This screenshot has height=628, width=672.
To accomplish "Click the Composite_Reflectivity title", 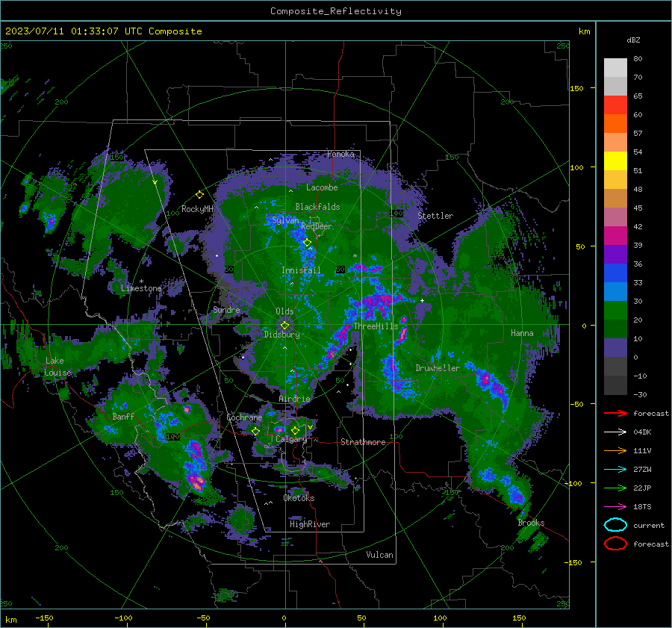I will [x=335, y=11].
